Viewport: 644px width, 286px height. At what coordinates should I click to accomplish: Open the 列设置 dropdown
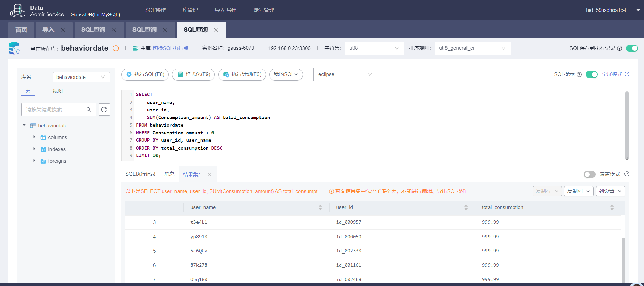coord(610,191)
